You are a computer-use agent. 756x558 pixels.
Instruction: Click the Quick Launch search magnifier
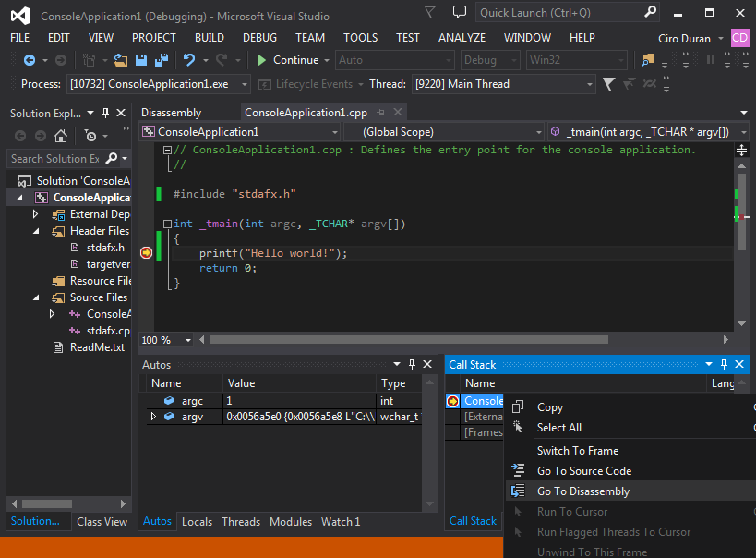[651, 12]
